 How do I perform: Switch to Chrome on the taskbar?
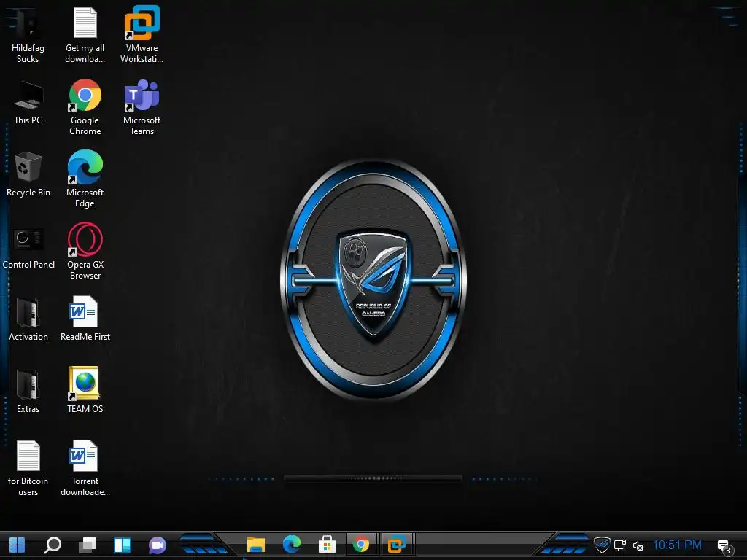[361, 544]
